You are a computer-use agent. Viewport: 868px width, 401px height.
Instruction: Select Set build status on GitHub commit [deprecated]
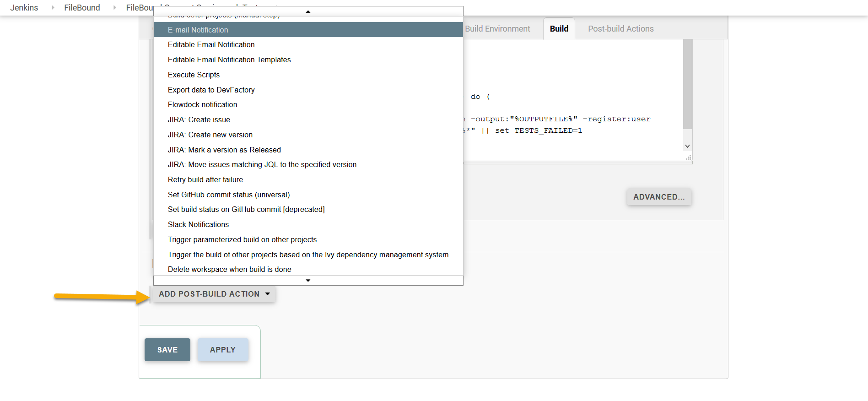[x=308, y=209]
